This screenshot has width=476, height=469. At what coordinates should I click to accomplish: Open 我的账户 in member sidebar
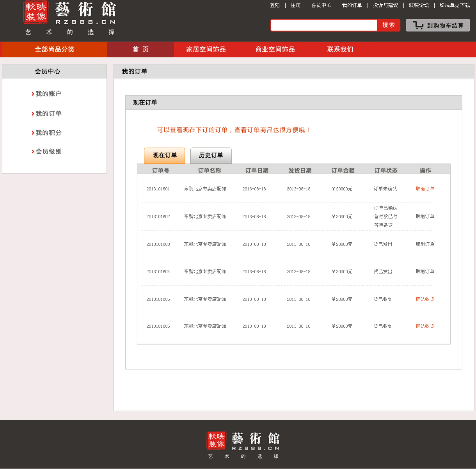coord(48,94)
